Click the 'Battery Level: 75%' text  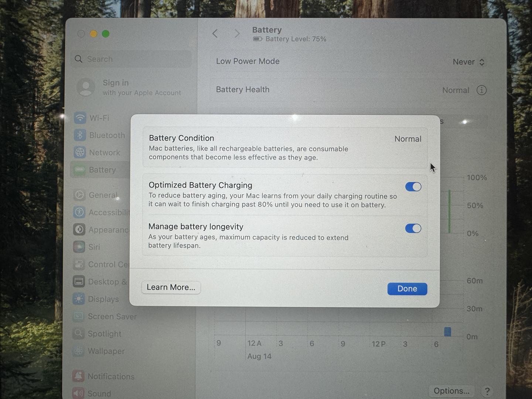(296, 39)
